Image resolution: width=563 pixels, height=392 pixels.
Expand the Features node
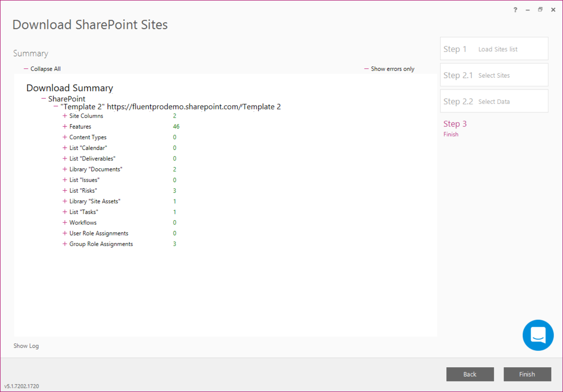64,127
